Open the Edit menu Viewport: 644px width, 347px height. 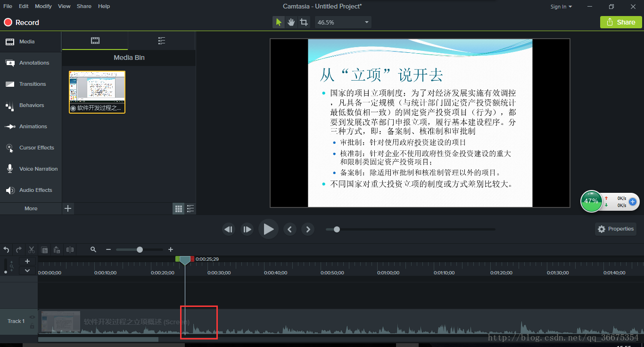(24, 6)
